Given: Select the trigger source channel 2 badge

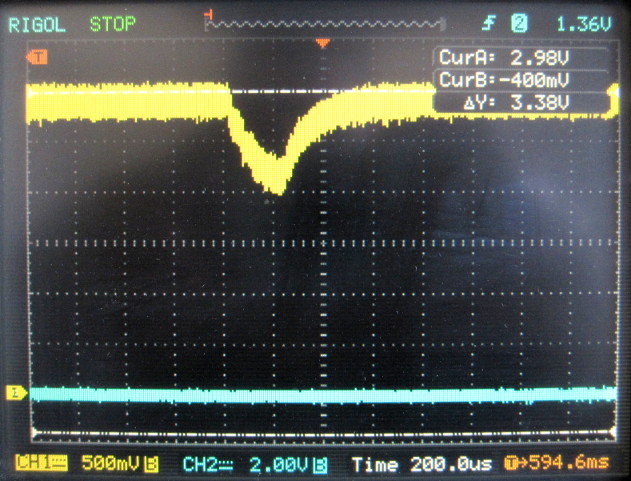Looking at the screenshot, I should (520, 22).
